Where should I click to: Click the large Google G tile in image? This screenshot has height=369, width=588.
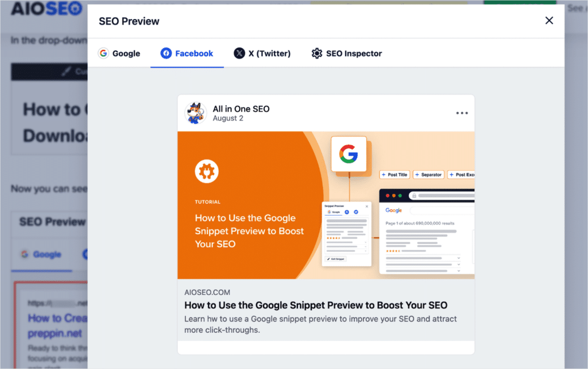(349, 154)
